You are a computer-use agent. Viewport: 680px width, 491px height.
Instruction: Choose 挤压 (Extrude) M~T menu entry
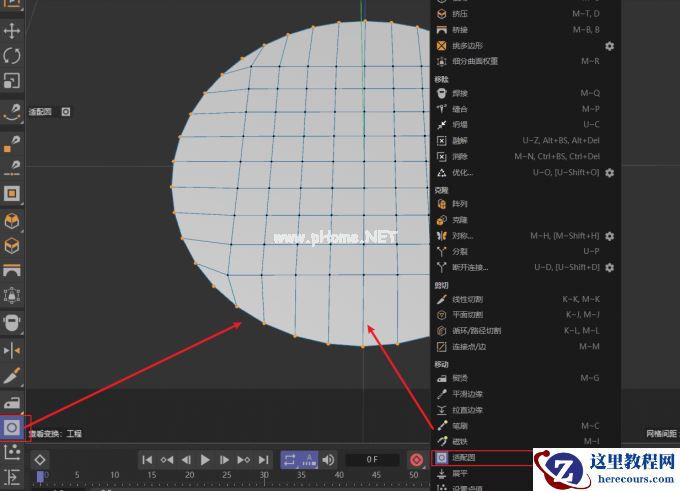click(x=525, y=14)
